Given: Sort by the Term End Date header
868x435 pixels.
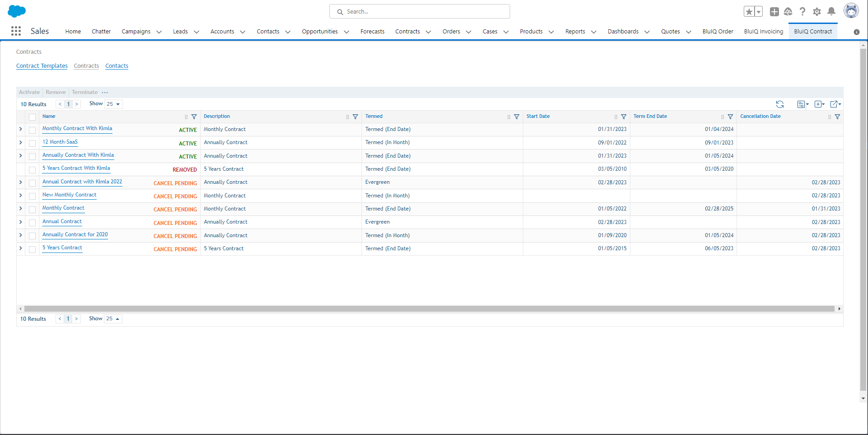Looking at the screenshot, I should 650,117.
